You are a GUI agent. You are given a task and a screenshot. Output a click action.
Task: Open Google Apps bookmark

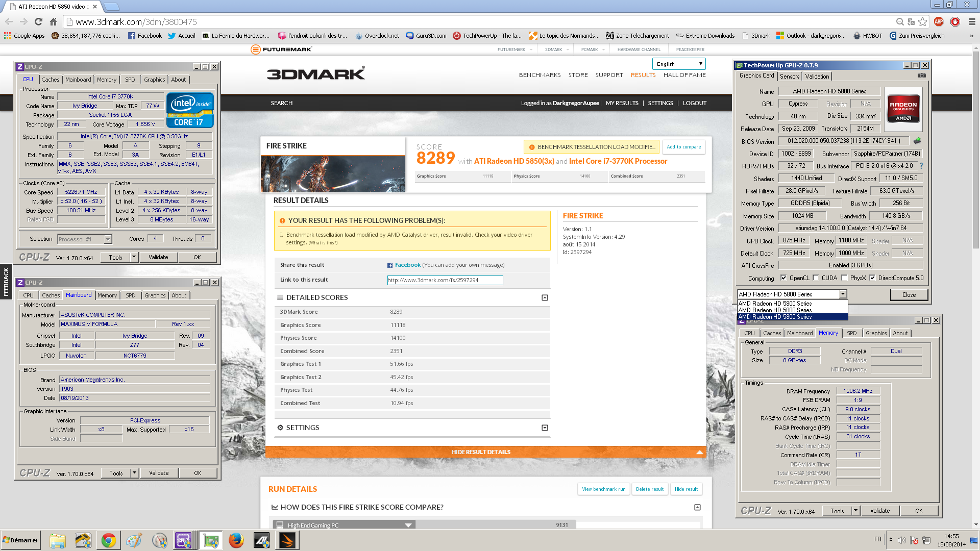point(24,36)
